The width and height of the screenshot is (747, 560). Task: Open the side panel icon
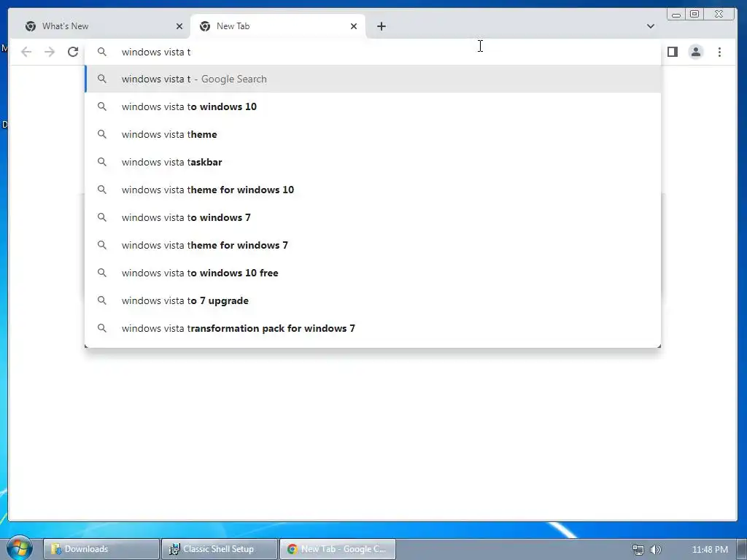[x=672, y=52]
